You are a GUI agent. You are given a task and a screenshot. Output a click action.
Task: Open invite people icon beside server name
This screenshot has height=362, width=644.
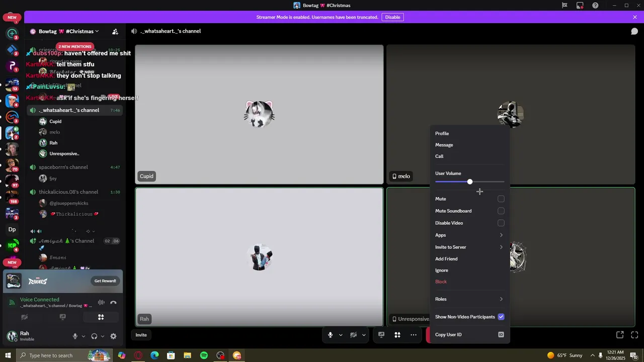pyautogui.click(x=115, y=31)
